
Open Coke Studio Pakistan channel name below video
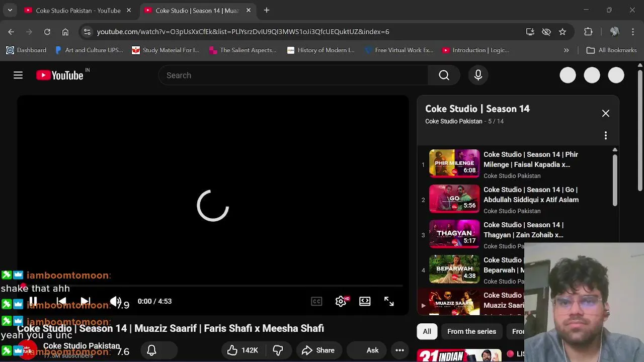(x=82, y=346)
